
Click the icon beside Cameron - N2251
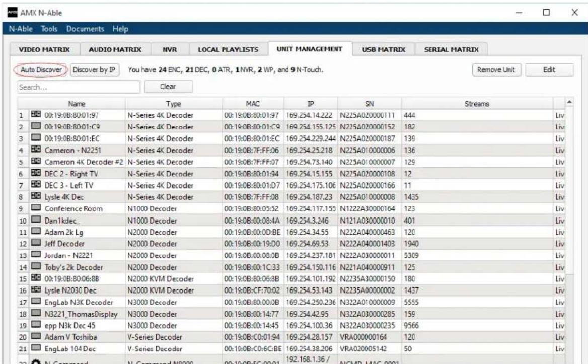(36, 150)
